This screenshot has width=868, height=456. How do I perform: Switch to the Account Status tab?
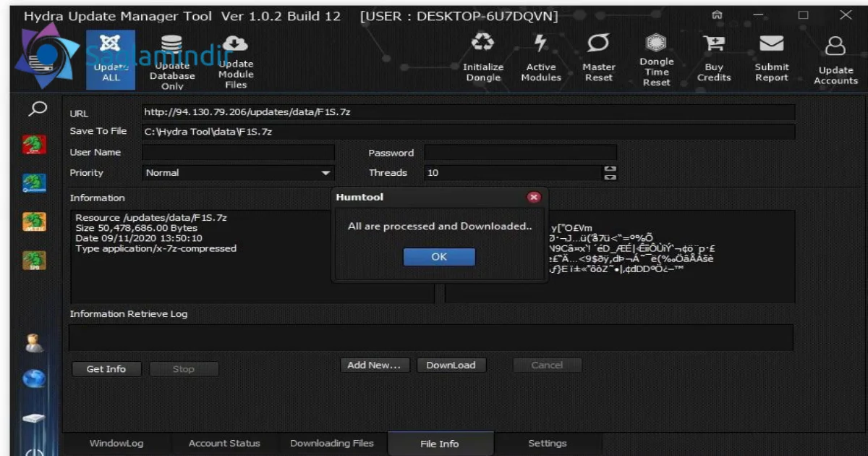(224, 444)
